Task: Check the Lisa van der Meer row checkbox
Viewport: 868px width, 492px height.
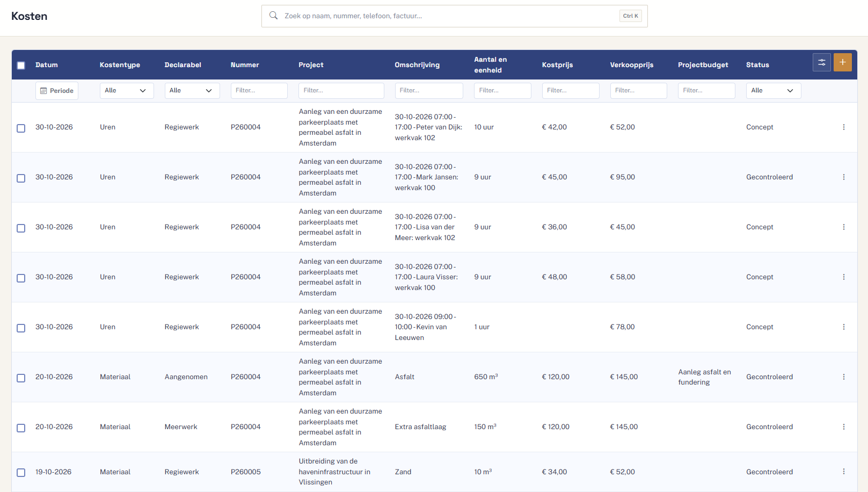Action: [21, 228]
